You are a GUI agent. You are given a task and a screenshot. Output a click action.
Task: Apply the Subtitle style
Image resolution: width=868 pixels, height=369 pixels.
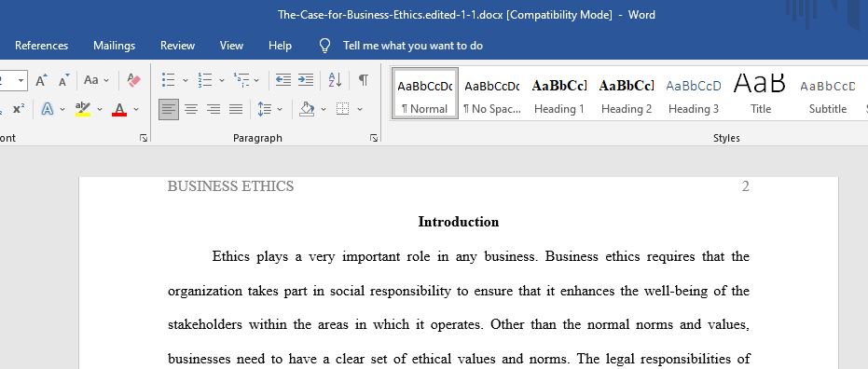(x=828, y=93)
